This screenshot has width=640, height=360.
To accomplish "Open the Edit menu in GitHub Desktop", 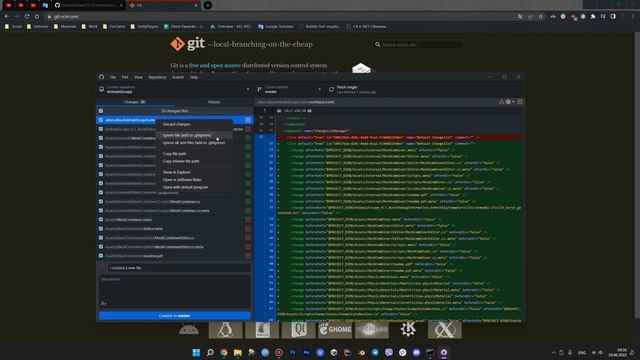I will (x=125, y=77).
